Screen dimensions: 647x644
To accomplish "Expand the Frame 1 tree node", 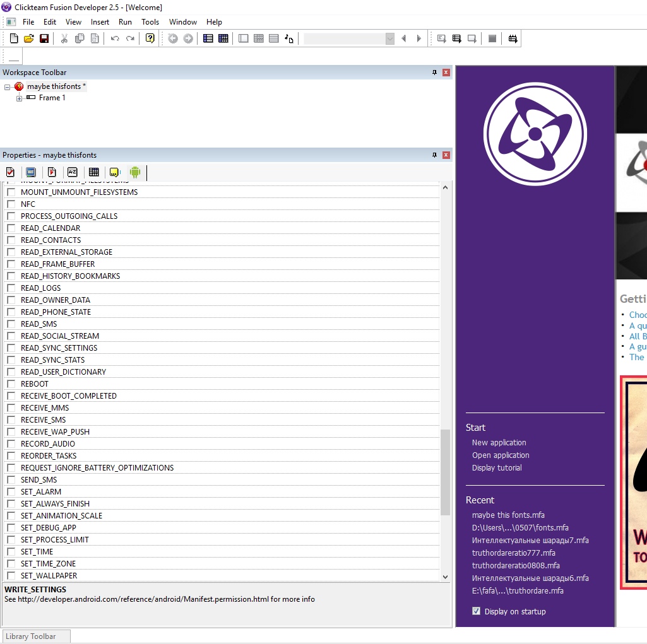I will point(19,98).
